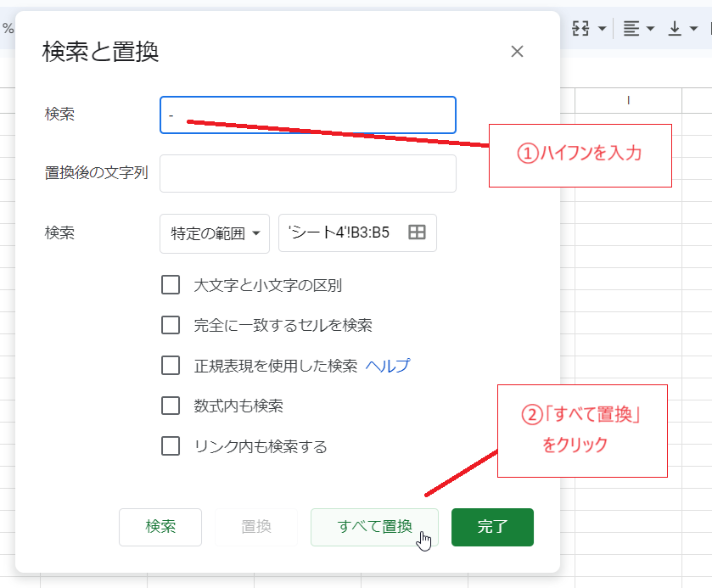
Task: Click the 置換後の文字列 input field
Action: (308, 173)
